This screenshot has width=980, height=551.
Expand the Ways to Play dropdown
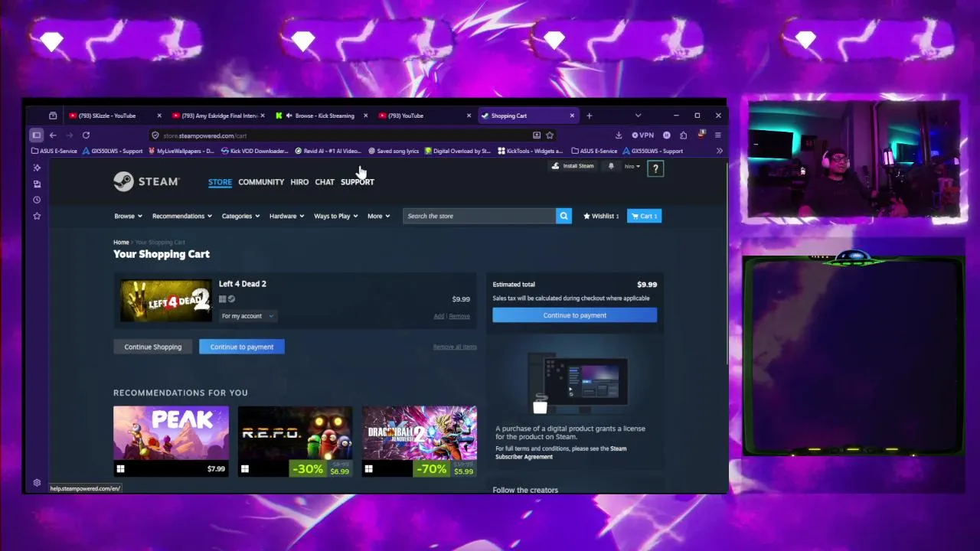[335, 216]
